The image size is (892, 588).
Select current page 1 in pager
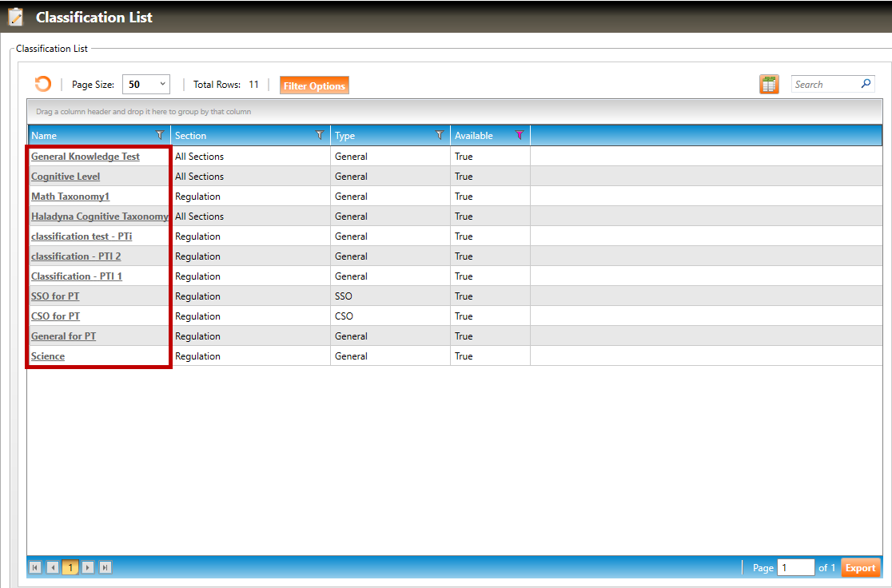[x=70, y=567]
